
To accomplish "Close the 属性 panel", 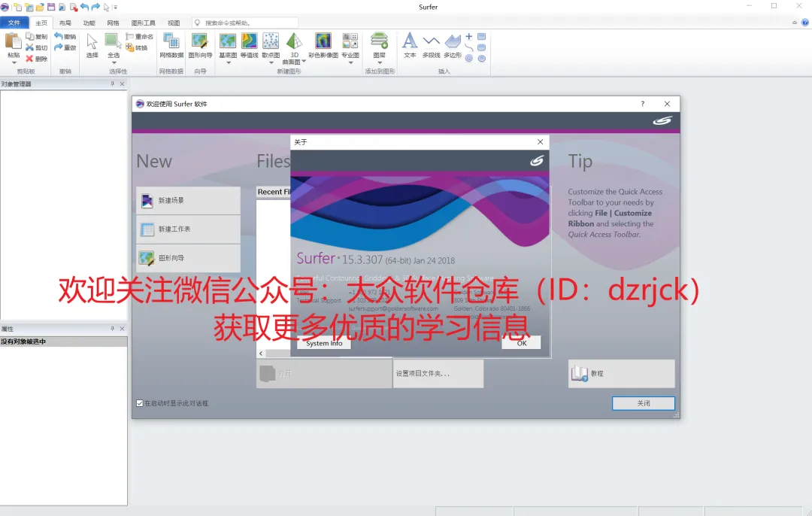I will coord(123,329).
